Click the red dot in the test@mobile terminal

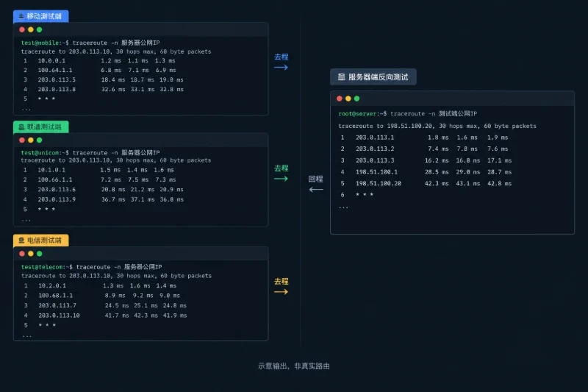(x=22, y=29)
